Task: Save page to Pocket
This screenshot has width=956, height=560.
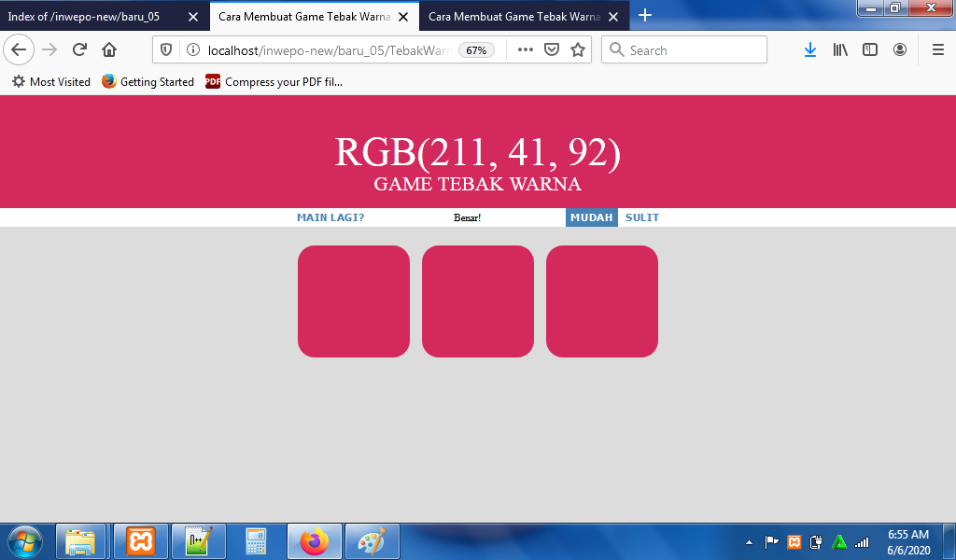Action: [x=552, y=50]
